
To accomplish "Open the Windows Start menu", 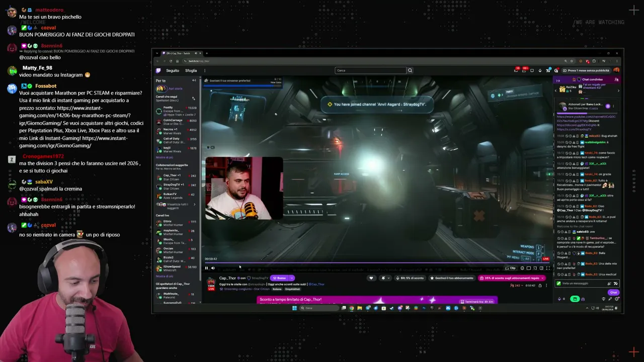I will [294, 308].
